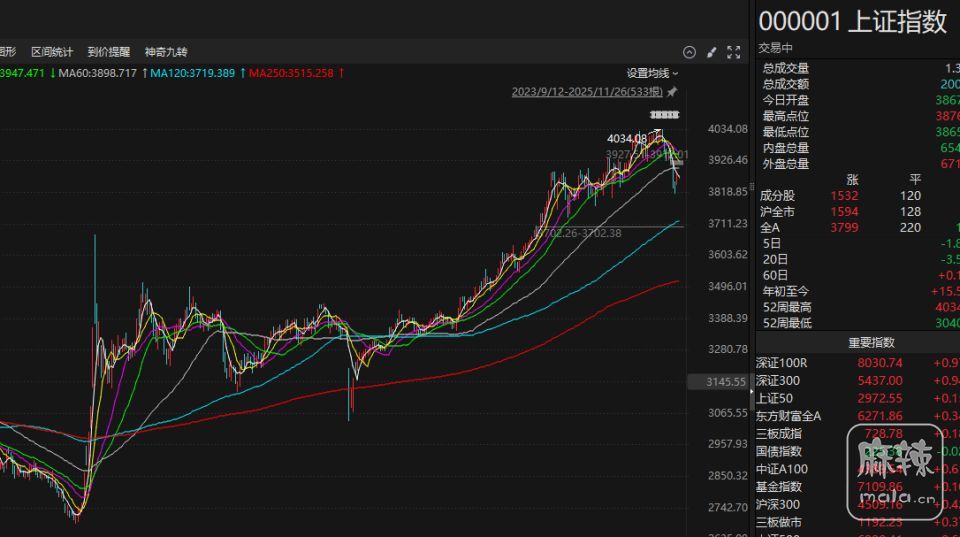This screenshot has height=537, width=960.
Task: Select 上证50 in the index list
Action: click(774, 398)
